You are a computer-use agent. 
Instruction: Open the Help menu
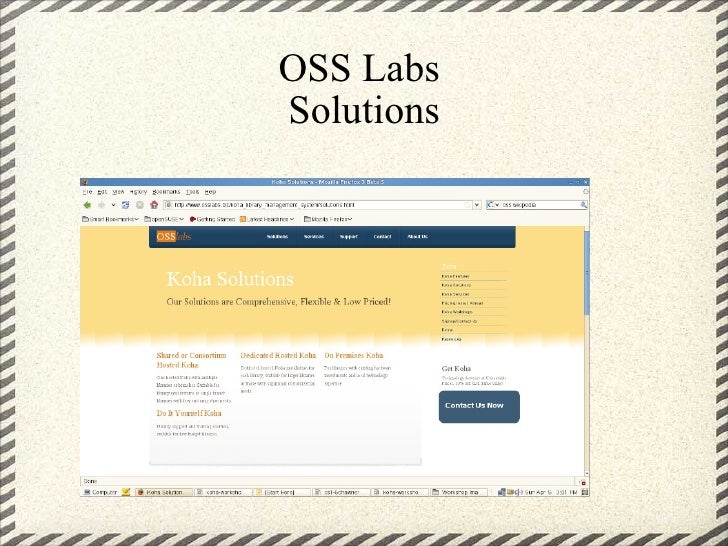click(210, 192)
